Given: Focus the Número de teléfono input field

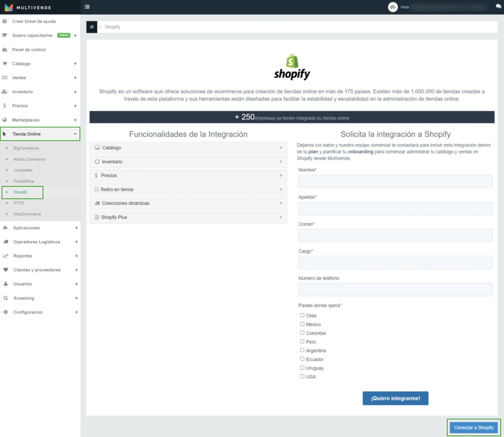Looking at the screenshot, I should click(x=395, y=289).
